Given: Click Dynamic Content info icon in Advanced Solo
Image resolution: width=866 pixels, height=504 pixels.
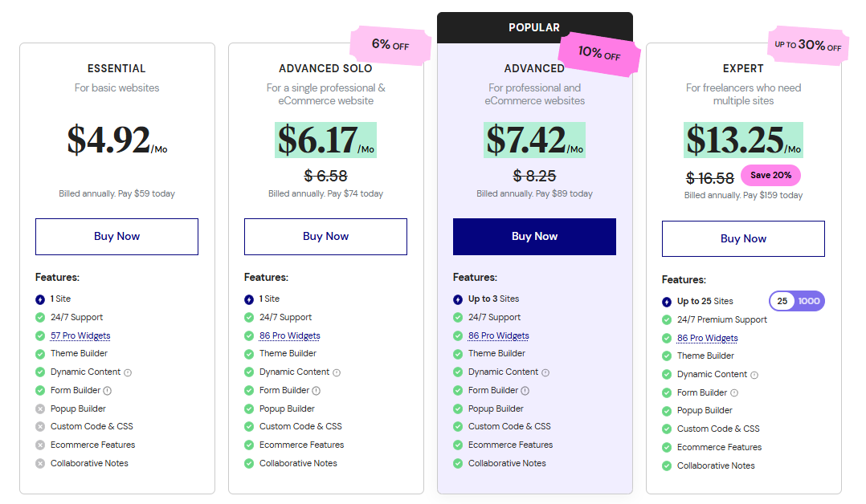Looking at the screenshot, I should click(x=337, y=372).
